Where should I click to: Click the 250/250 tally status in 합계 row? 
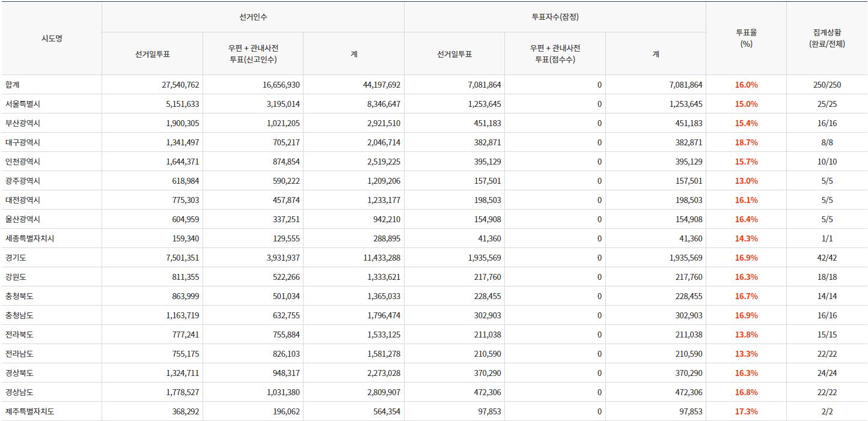[x=827, y=85]
